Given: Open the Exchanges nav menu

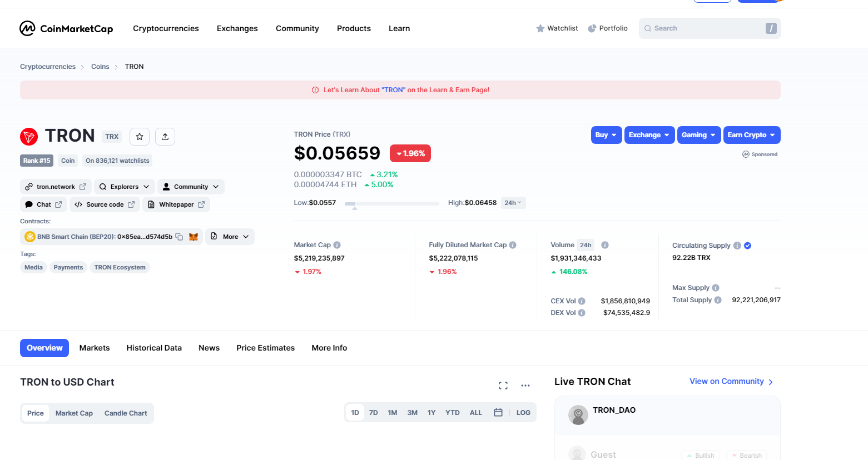Looking at the screenshot, I should tap(237, 28).
